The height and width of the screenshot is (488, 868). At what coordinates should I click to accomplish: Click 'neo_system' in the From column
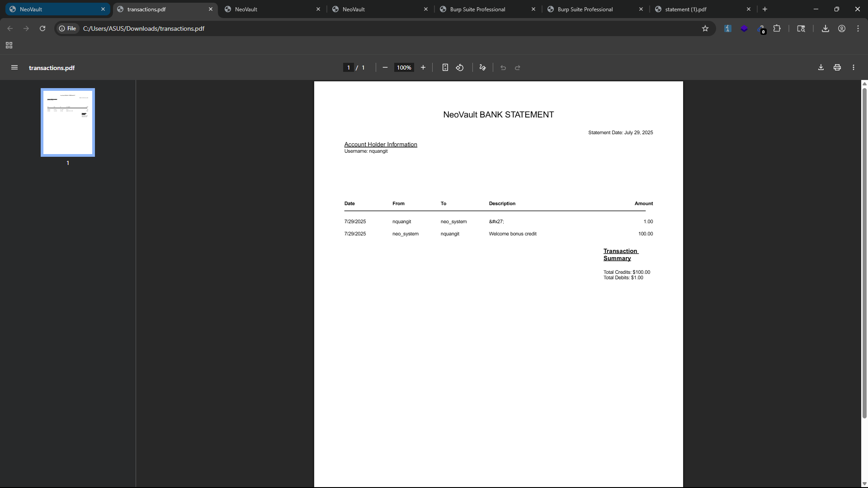click(x=406, y=234)
